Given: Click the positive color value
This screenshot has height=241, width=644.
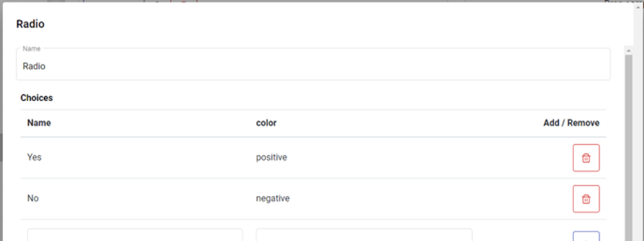Looking at the screenshot, I should pyautogui.click(x=271, y=157).
